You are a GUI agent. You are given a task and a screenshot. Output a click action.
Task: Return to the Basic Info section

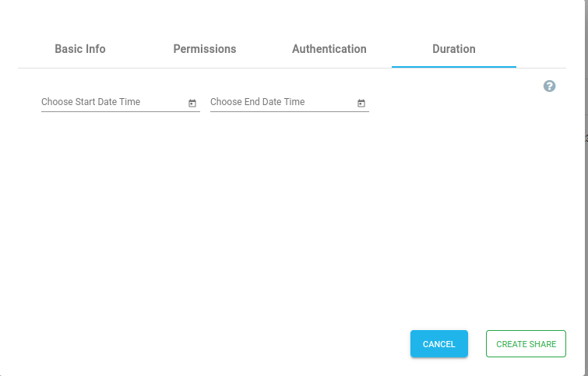pyautogui.click(x=80, y=49)
